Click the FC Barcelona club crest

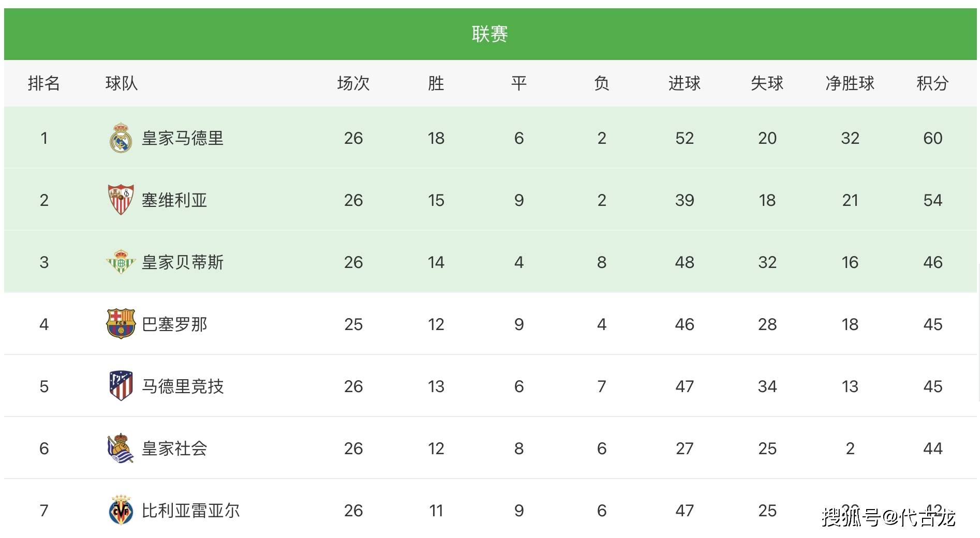(x=121, y=324)
